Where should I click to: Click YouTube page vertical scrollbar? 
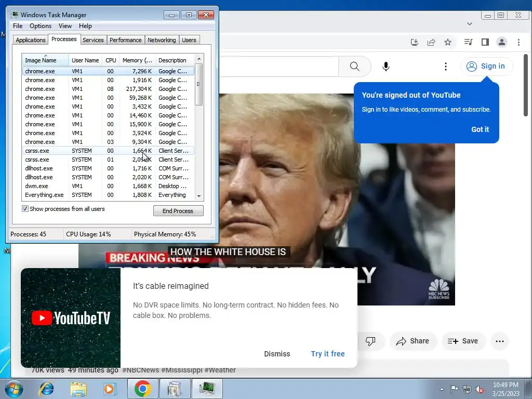pos(526,85)
